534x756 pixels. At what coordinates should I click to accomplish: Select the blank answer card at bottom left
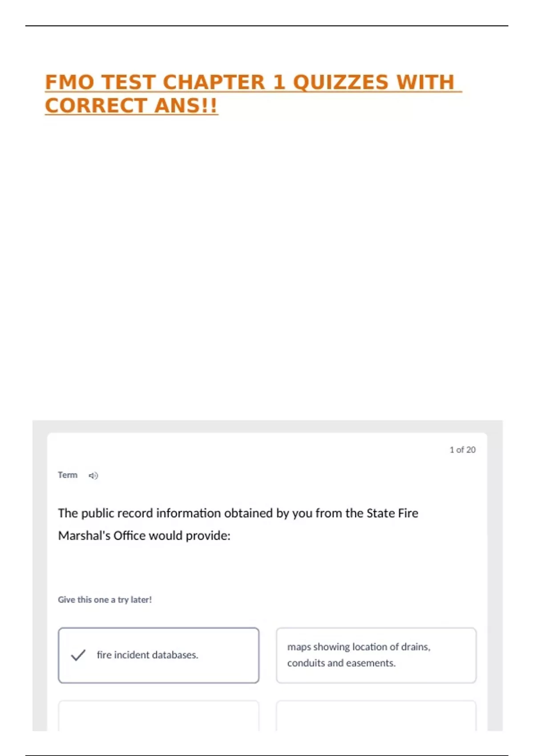[158, 715]
